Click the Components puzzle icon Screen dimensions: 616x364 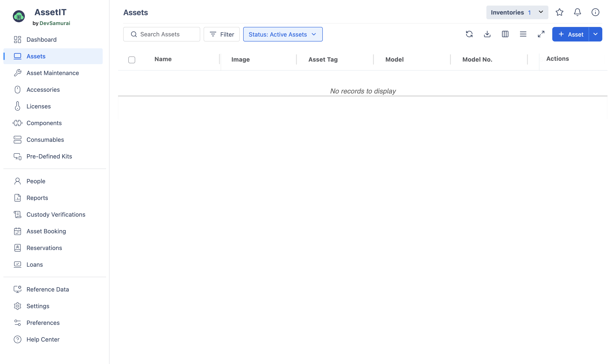click(17, 123)
